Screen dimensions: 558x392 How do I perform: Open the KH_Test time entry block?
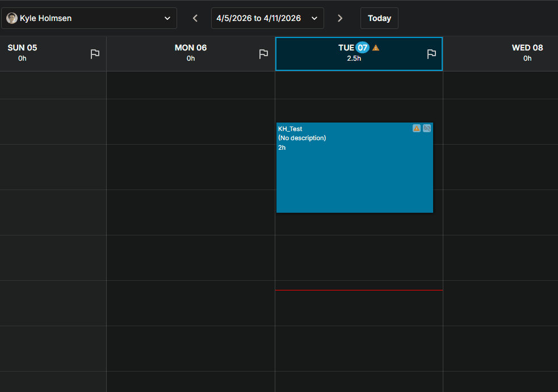pos(354,167)
